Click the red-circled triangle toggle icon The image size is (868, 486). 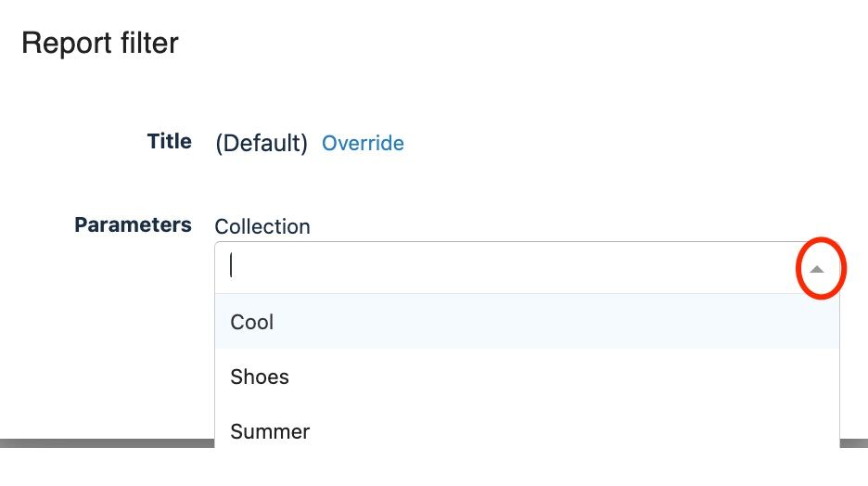point(817,269)
